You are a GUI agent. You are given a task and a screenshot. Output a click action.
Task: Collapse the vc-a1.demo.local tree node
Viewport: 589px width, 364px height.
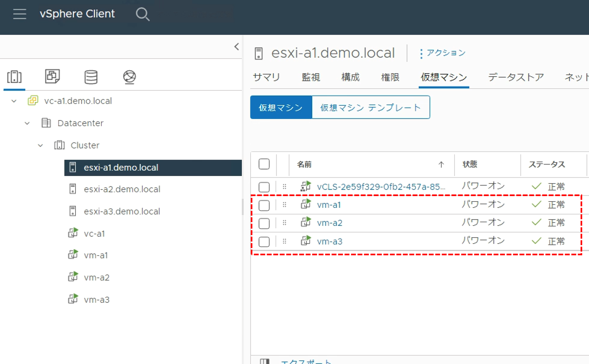(14, 101)
